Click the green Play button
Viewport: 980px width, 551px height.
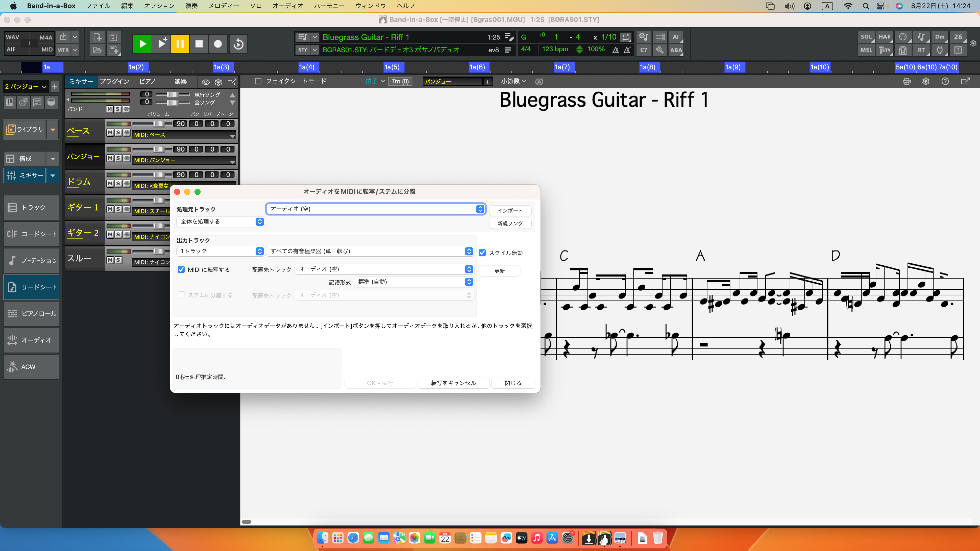(142, 44)
